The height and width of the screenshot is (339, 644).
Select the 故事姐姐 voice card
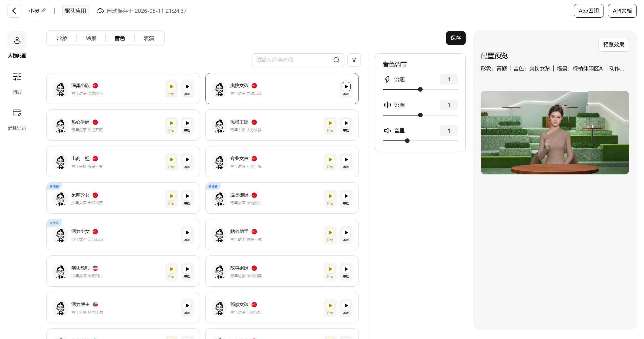282,271
